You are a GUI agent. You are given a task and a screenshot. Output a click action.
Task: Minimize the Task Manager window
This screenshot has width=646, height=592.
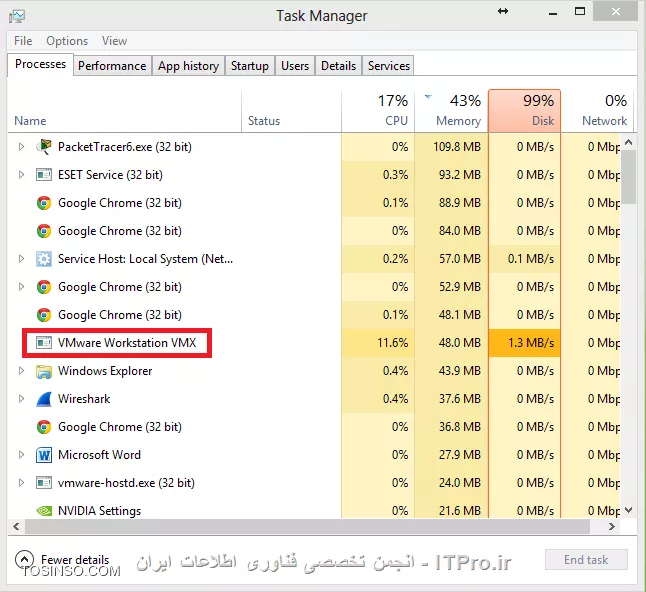[x=553, y=12]
